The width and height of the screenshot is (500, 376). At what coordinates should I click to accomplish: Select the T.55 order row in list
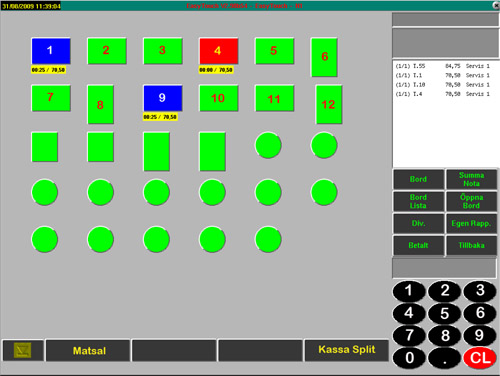(443, 66)
